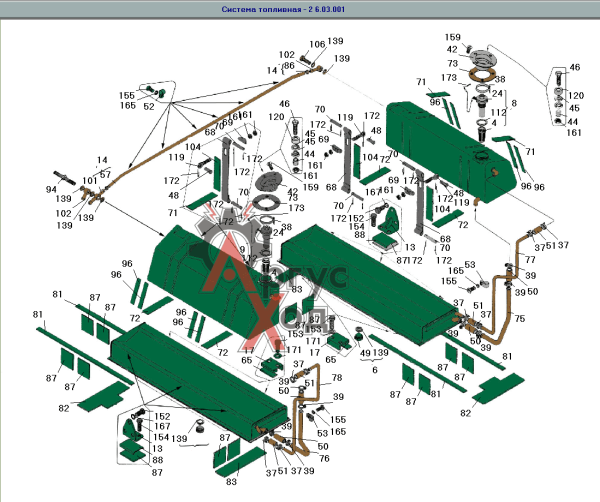600x502 pixels.
Task: Click the bolt part next to label 106
Action: [305, 60]
